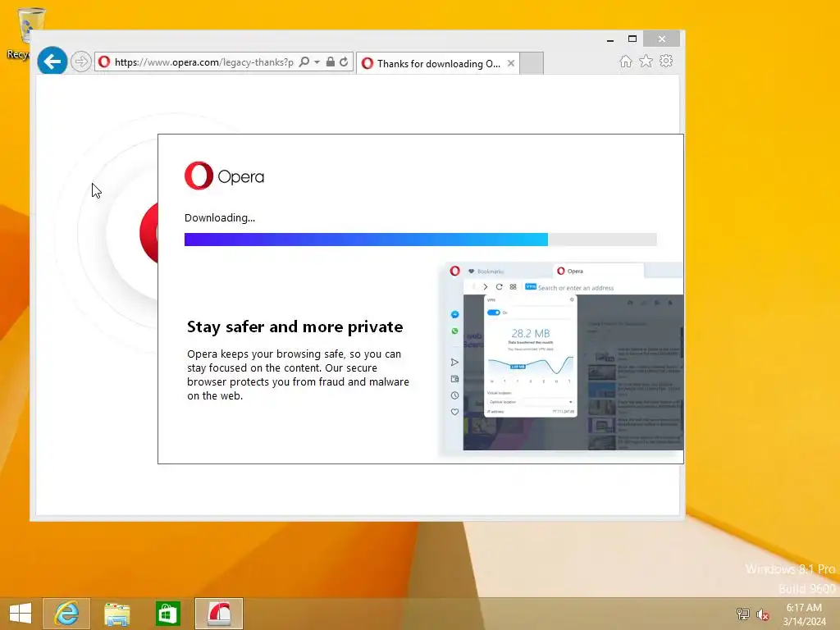Screen dimensions: 840x630
Task: Click the search magnifier in address bar
Action: pos(304,62)
